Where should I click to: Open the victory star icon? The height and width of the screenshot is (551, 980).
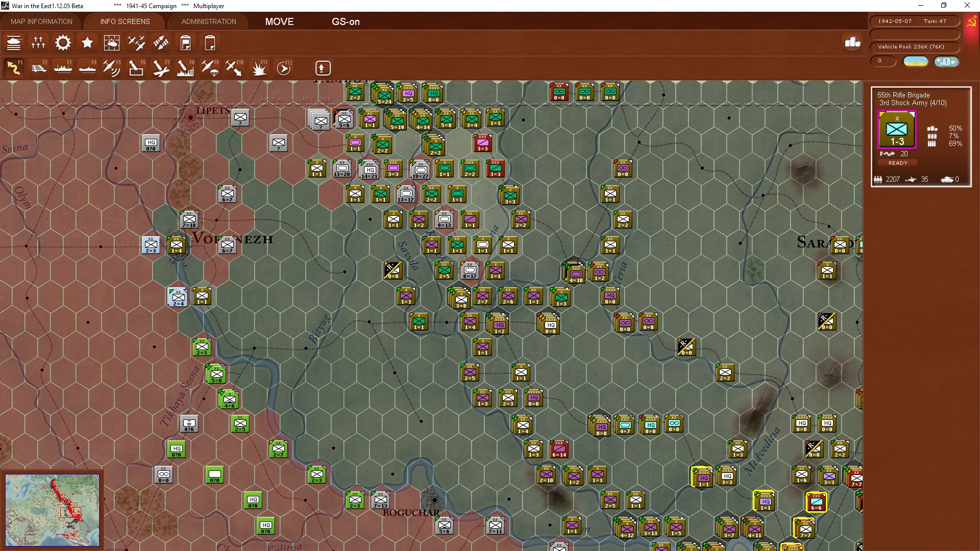pos(87,43)
